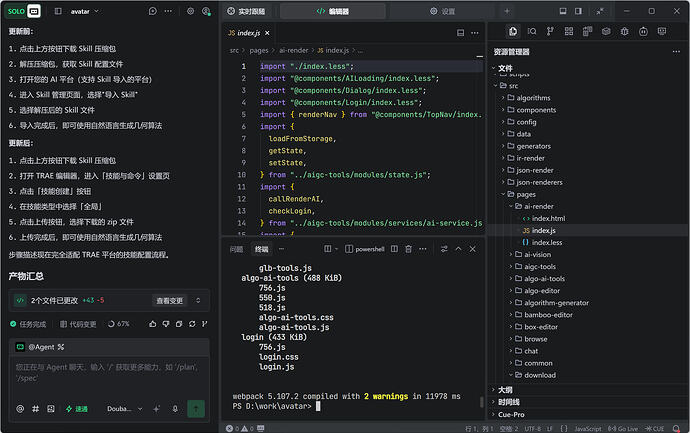Open user account icon with green dot

point(206,11)
